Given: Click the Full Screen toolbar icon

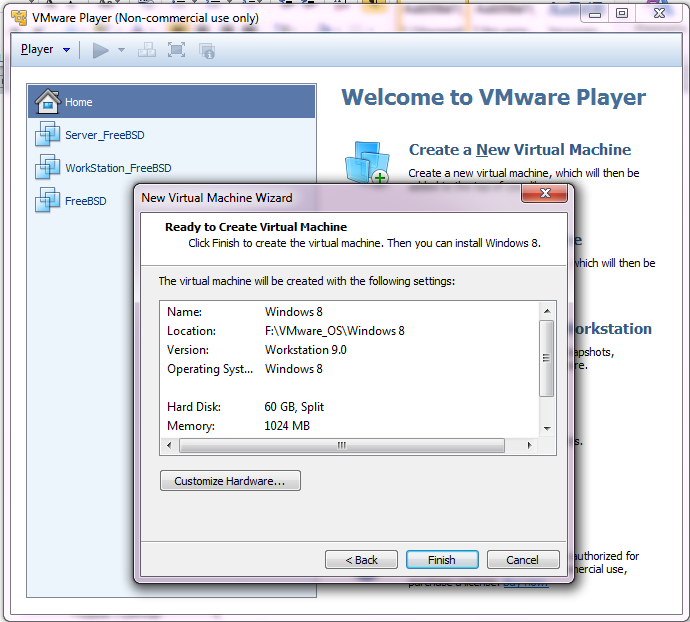Looking at the screenshot, I should 176,50.
